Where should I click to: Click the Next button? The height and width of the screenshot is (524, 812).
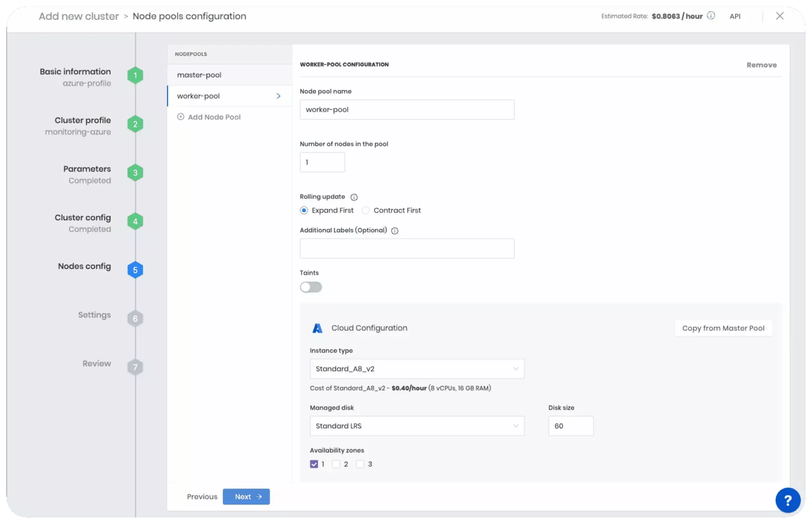click(x=246, y=497)
